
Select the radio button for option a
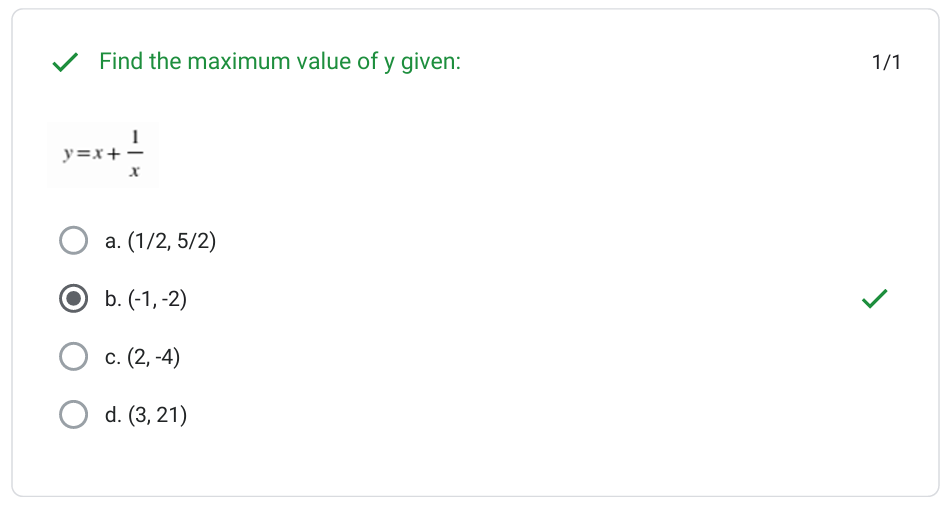tap(73, 241)
